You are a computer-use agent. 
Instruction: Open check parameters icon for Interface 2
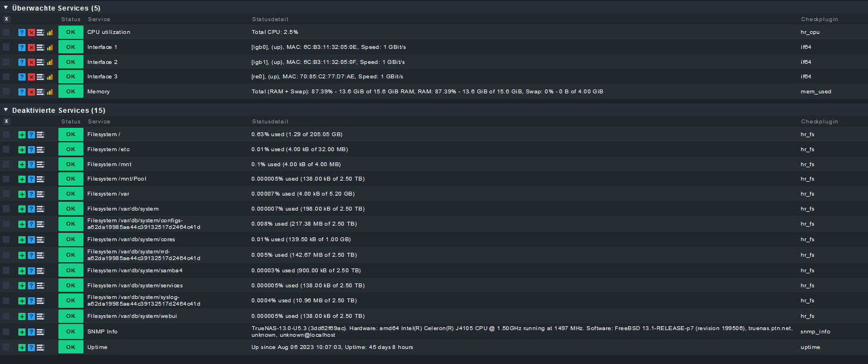(41, 62)
